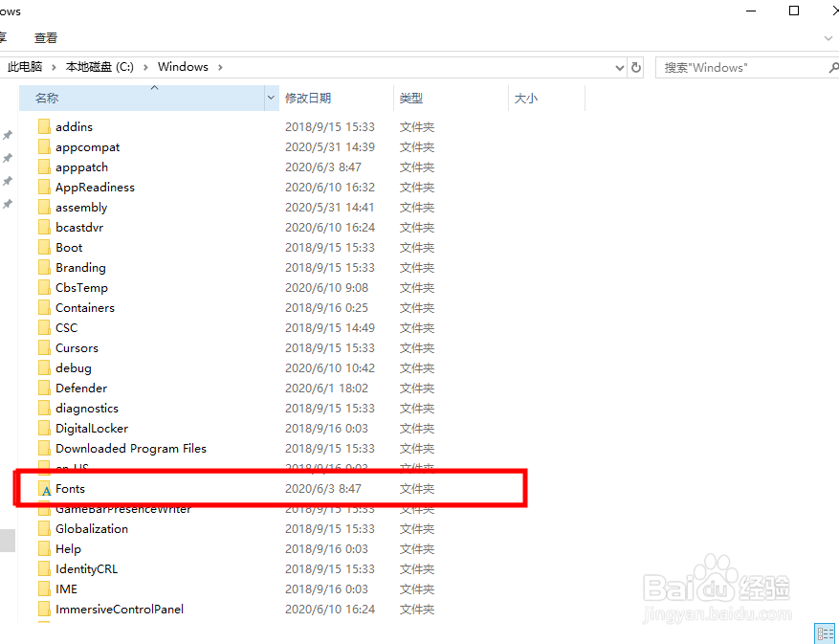
Task: Click the ImmersiveControlPanel folder name
Action: (120, 609)
